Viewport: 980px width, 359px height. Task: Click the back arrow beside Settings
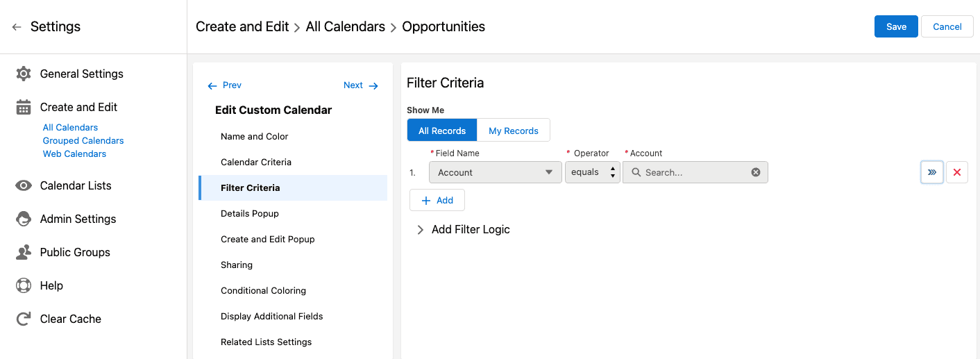(x=17, y=27)
